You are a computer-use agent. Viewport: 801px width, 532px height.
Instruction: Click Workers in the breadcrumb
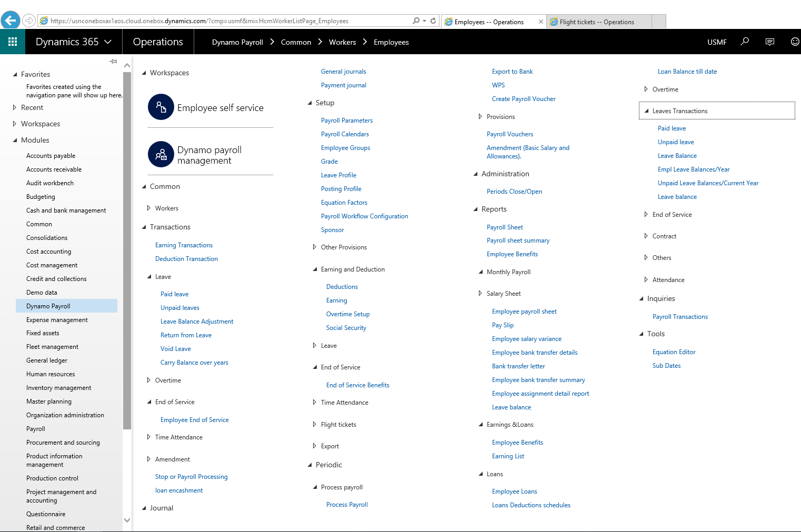pyautogui.click(x=342, y=42)
